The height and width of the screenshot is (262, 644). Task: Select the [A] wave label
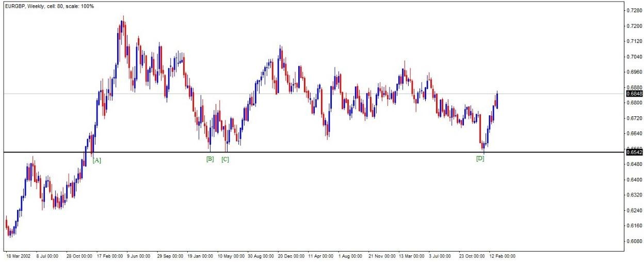click(96, 160)
